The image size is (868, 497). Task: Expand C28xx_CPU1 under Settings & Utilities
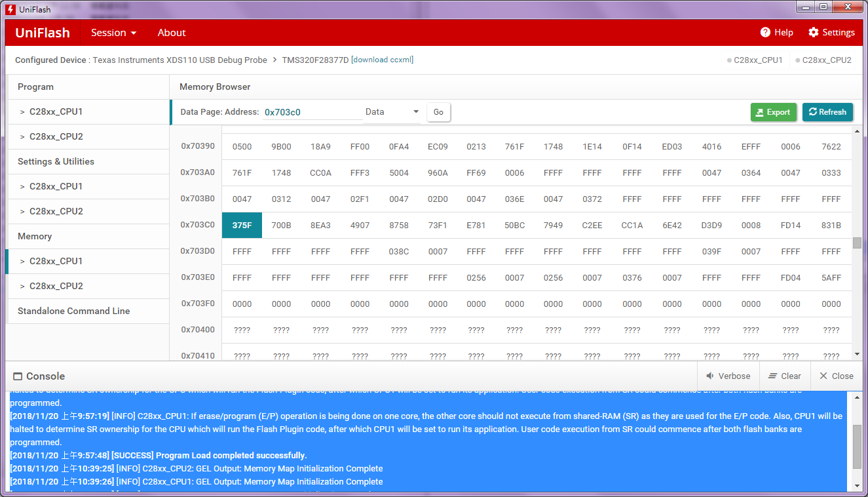[x=88, y=187]
